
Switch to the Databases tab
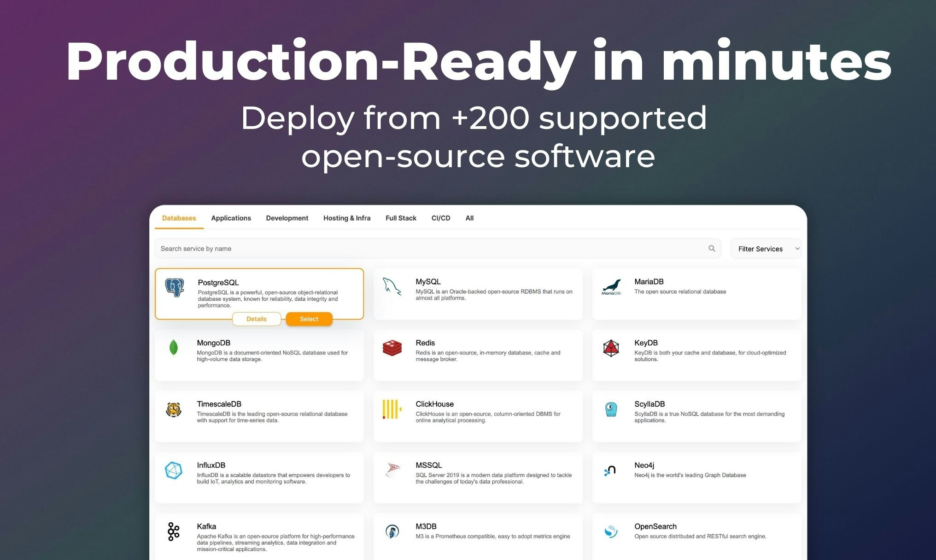[x=179, y=218]
